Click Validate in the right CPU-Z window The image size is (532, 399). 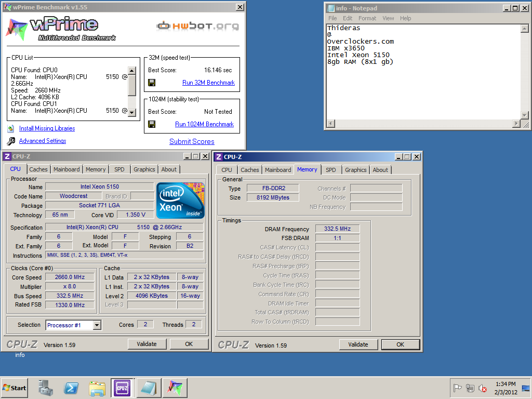[358, 344]
